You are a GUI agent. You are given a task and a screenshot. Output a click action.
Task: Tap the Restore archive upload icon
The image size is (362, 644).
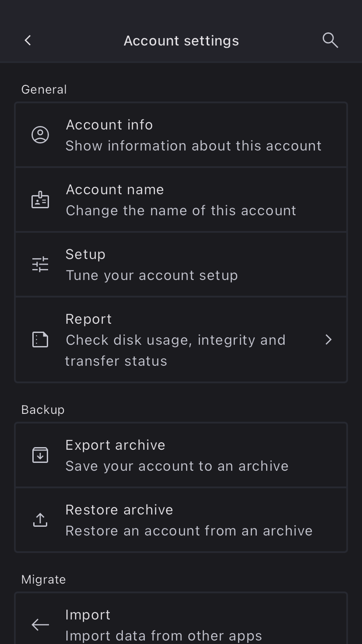coord(40,520)
